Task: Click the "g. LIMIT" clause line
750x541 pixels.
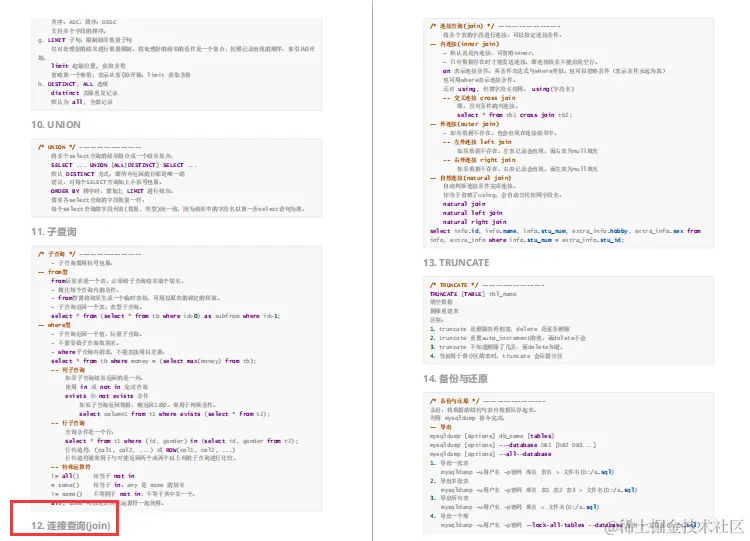Action: 85,40
